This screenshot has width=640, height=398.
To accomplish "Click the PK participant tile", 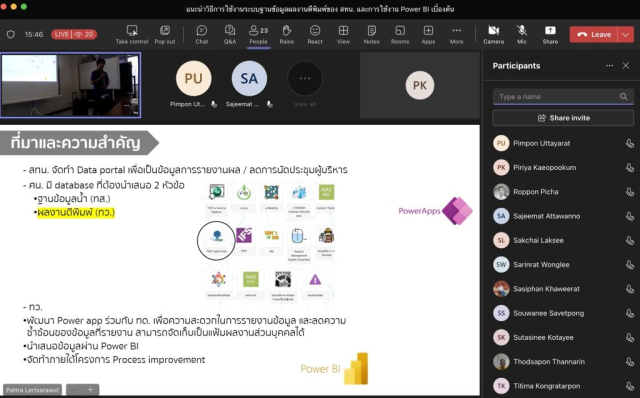I will coord(420,85).
